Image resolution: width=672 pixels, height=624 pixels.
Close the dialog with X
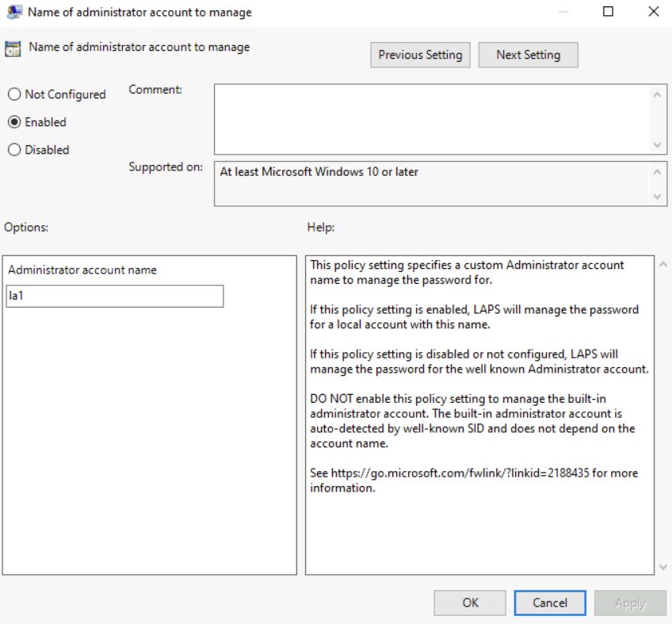[654, 12]
